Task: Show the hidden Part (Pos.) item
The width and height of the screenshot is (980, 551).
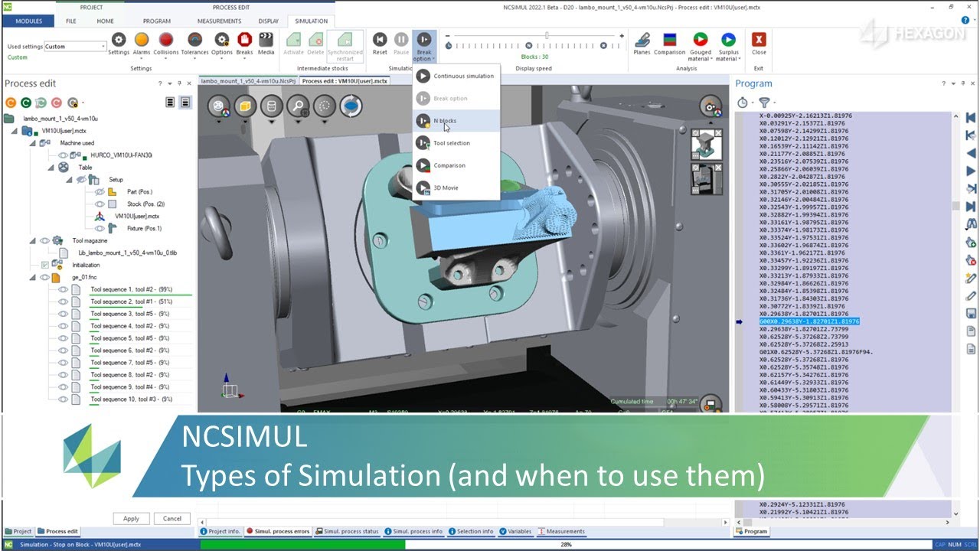Action: 100,192
